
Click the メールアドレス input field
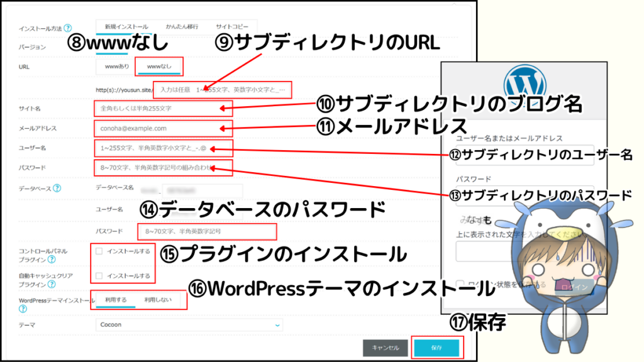164,128
